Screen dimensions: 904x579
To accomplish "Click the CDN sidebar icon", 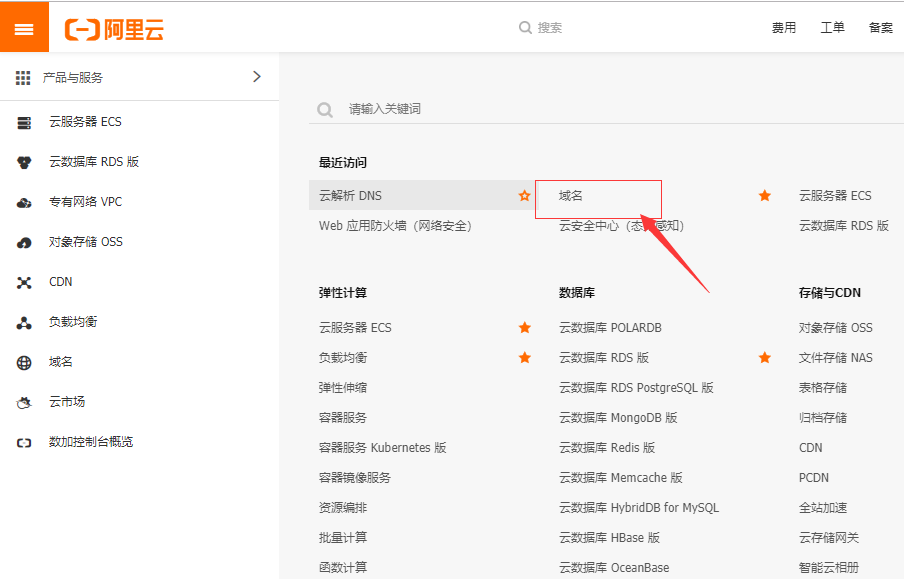I will [x=23, y=282].
